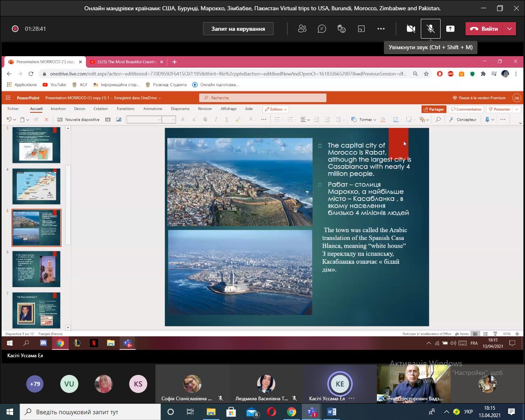The height and width of the screenshot is (420, 525).
Task: Open the breakout rooms icon
Action: coord(361,29)
